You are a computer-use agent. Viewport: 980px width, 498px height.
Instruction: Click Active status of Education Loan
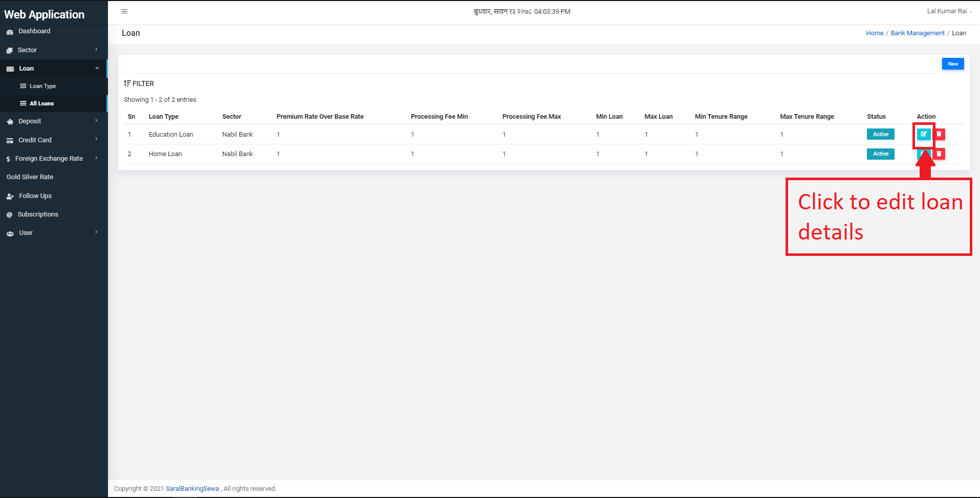click(880, 134)
